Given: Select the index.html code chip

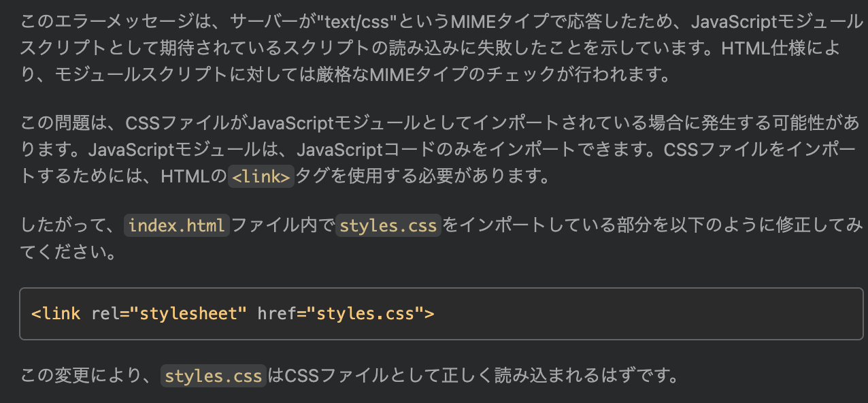Looking at the screenshot, I should pyautogui.click(x=176, y=225).
